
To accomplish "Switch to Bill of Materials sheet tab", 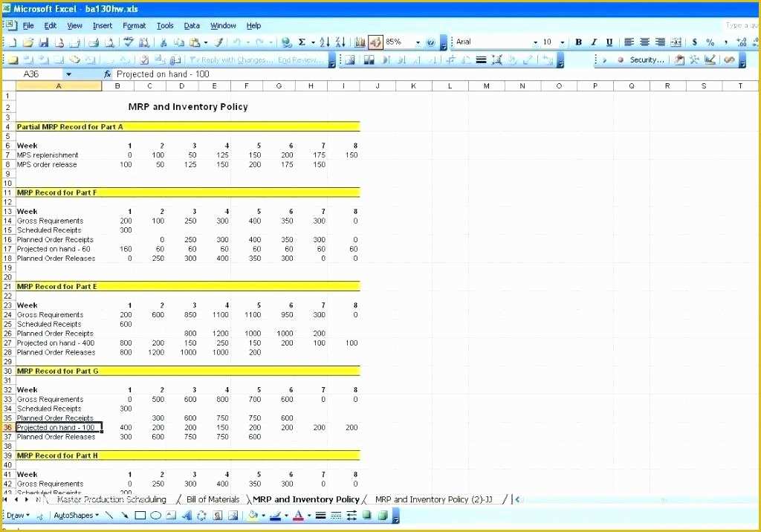I will click(213, 499).
